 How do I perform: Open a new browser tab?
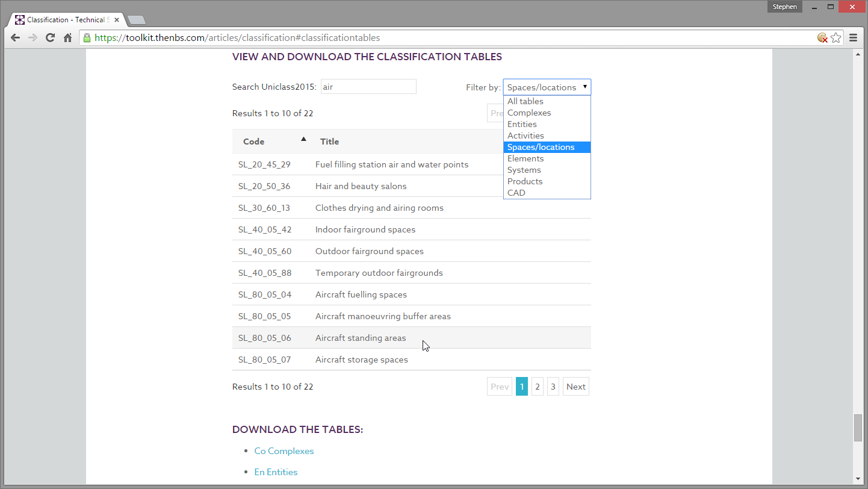click(136, 19)
